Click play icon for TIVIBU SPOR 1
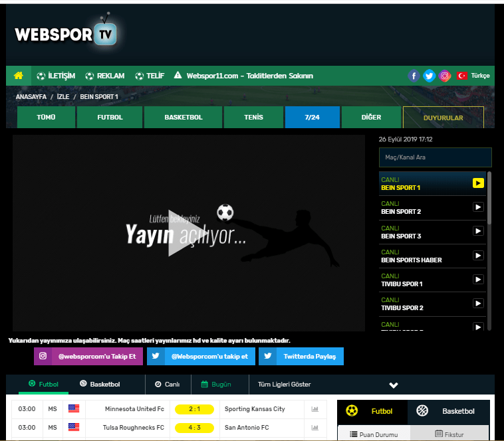Viewport: 504px width, 441px height. pyautogui.click(x=478, y=280)
